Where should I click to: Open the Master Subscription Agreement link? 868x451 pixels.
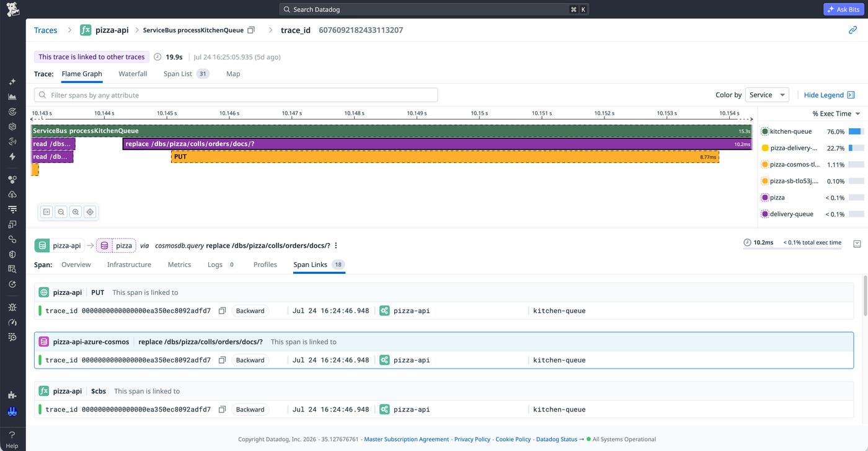tap(407, 439)
